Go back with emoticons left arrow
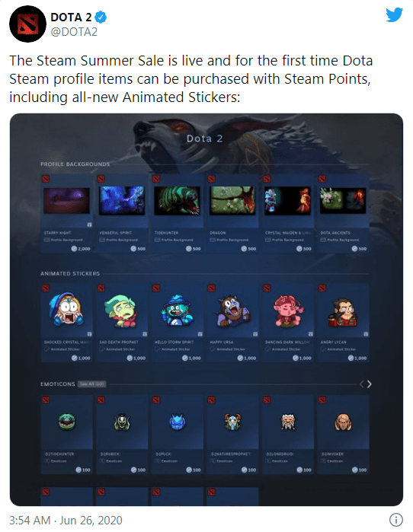 (x=361, y=384)
